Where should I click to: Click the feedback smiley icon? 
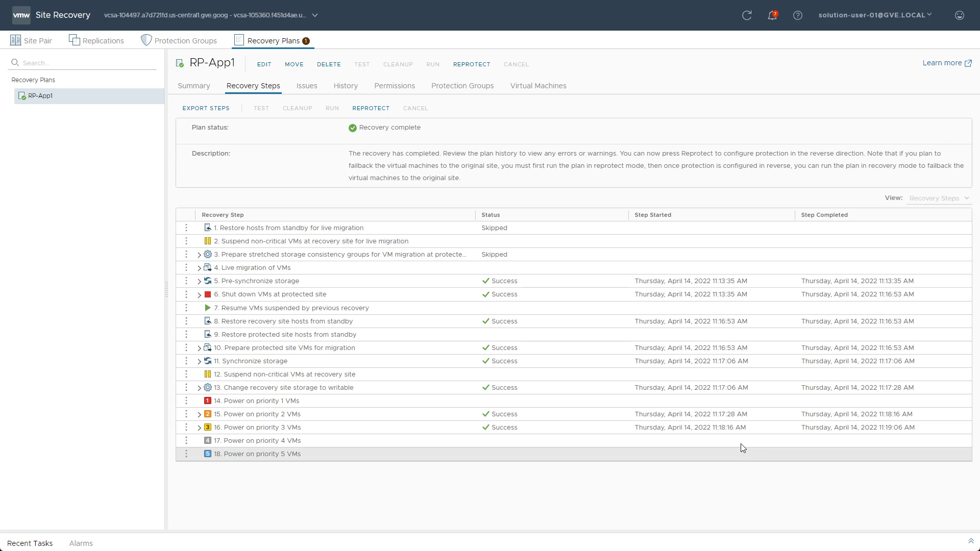tap(960, 15)
